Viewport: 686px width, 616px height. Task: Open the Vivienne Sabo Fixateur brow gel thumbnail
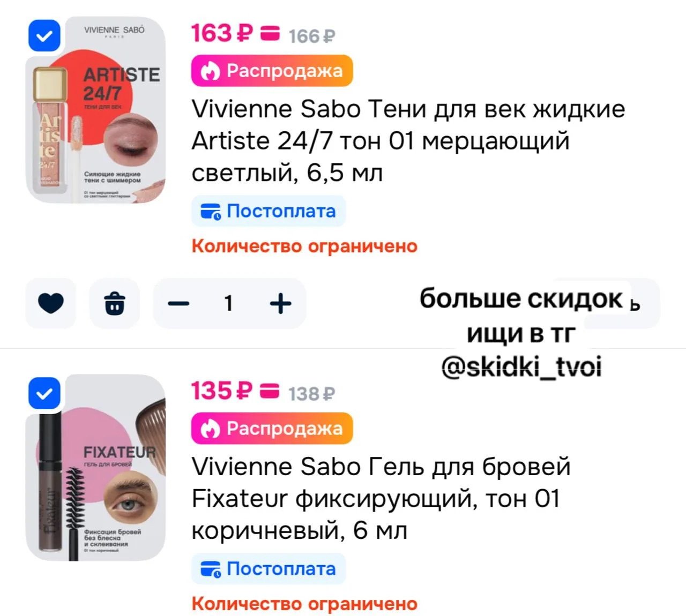coord(96,468)
